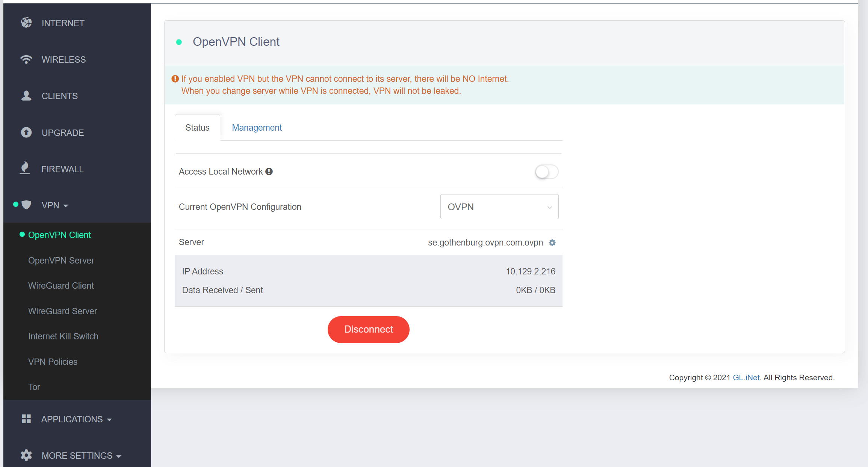Click the 0KB / 0KB data value
The width and height of the screenshot is (868, 467).
point(535,290)
